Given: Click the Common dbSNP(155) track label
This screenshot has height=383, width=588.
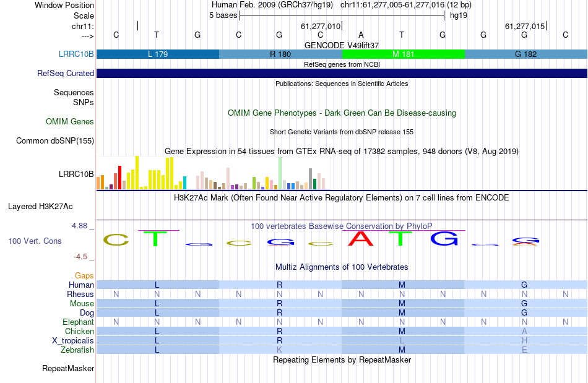Looking at the screenshot, I should [55, 140].
